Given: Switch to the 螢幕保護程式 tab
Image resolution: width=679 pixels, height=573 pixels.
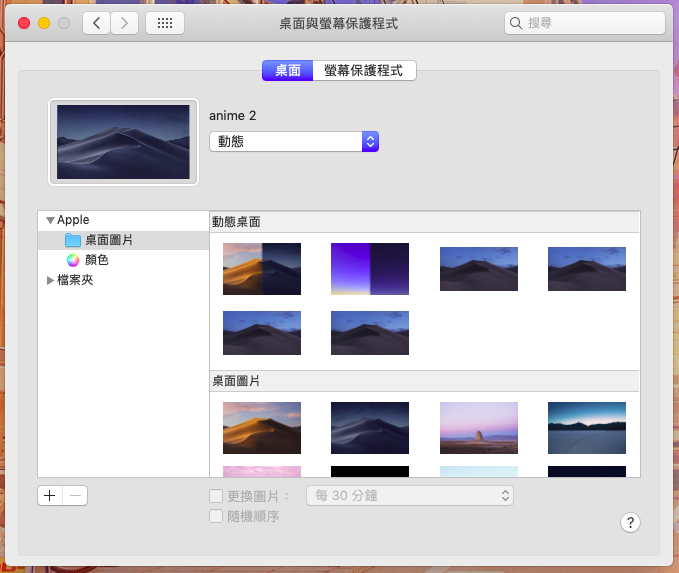Looking at the screenshot, I should 364,71.
